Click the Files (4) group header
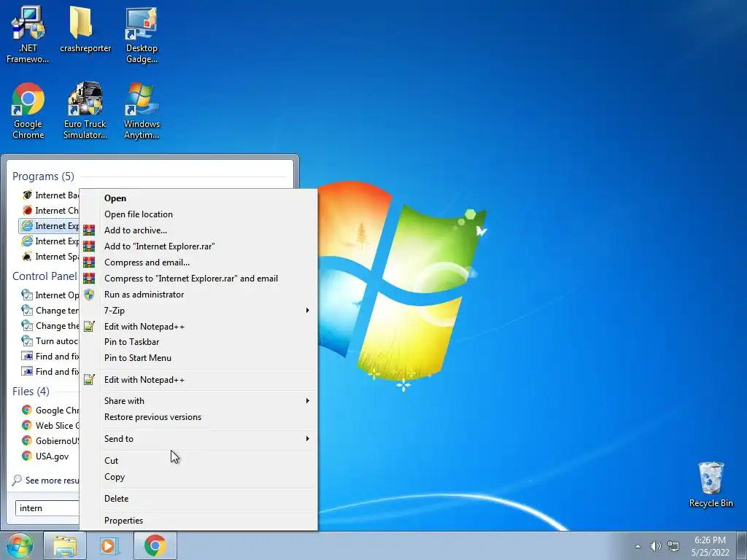The height and width of the screenshot is (560, 747). 31,392
